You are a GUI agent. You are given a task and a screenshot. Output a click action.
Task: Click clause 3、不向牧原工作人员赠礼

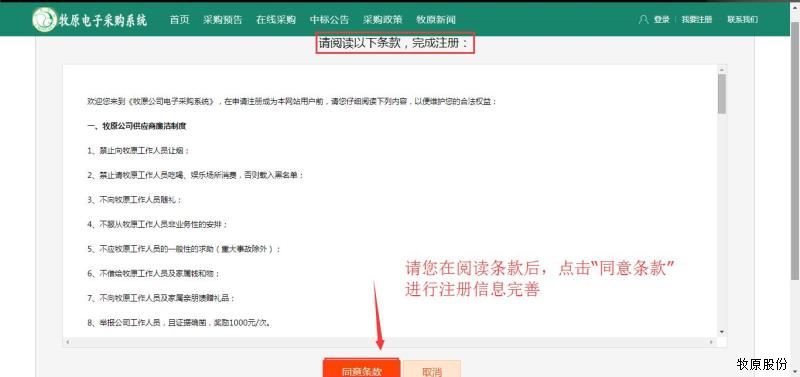(x=134, y=199)
